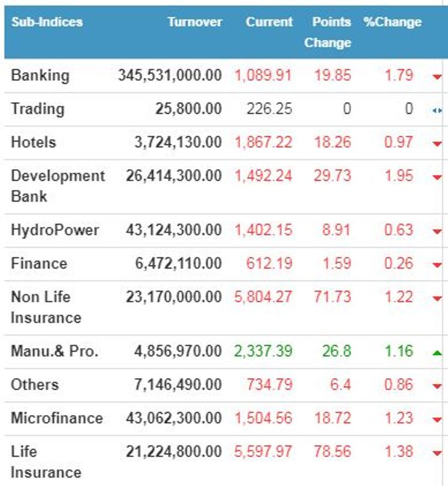The image size is (448, 486).
Task: Click the Banking turnover value
Action: tap(170, 76)
